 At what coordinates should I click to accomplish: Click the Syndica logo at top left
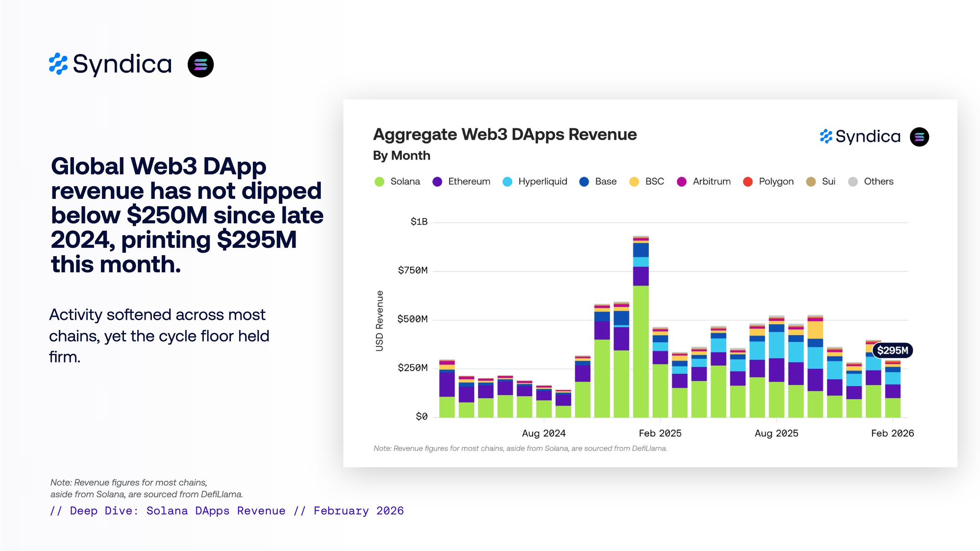[x=111, y=64]
